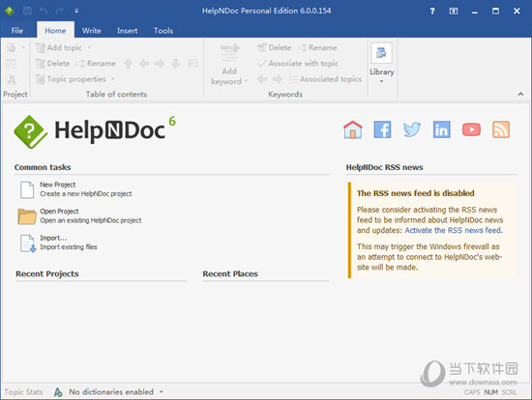
Task: Open the Twitter bird icon
Action: tap(412, 129)
